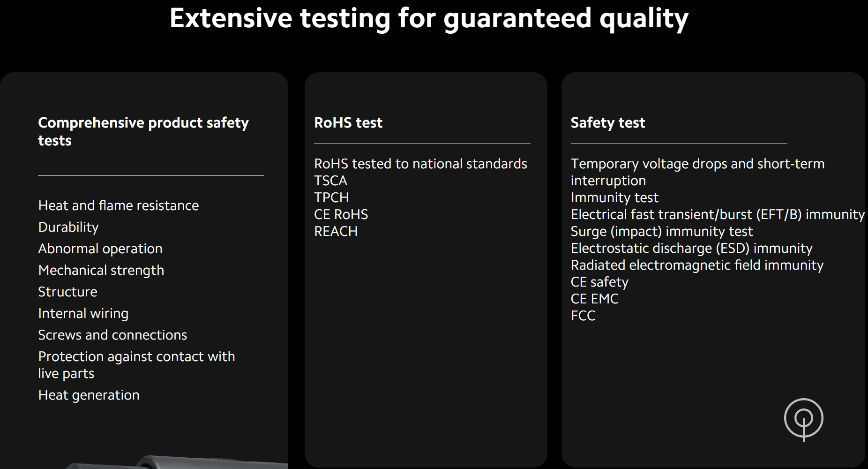Click 'RoHS tested to national standards'
Screen dimensions: 868x469
420,164
